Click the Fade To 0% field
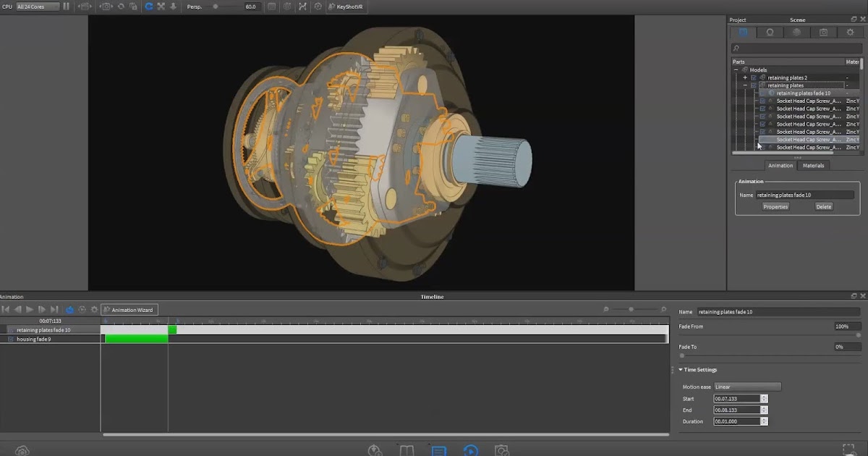The width and height of the screenshot is (868, 456). pos(848,347)
